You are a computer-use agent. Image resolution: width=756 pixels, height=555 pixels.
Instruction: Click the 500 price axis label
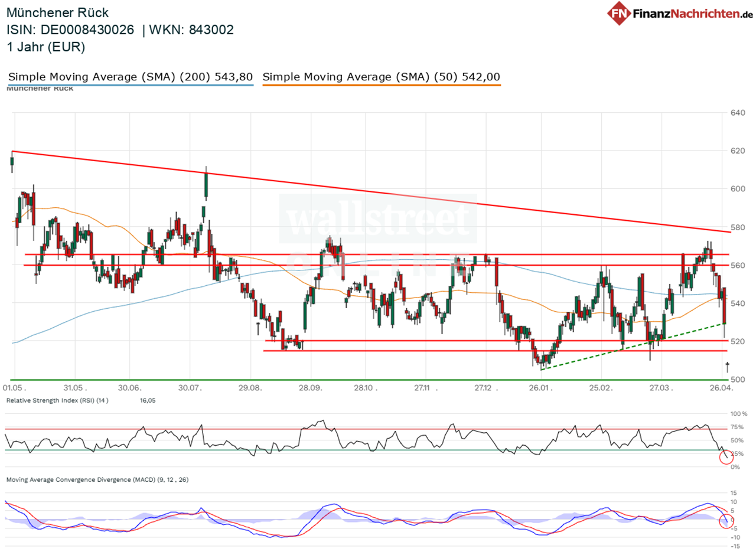pyautogui.click(x=739, y=380)
